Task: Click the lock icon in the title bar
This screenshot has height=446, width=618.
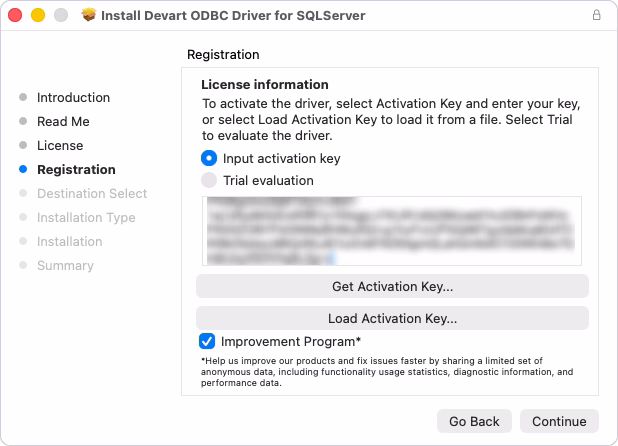Action: pyautogui.click(x=597, y=15)
